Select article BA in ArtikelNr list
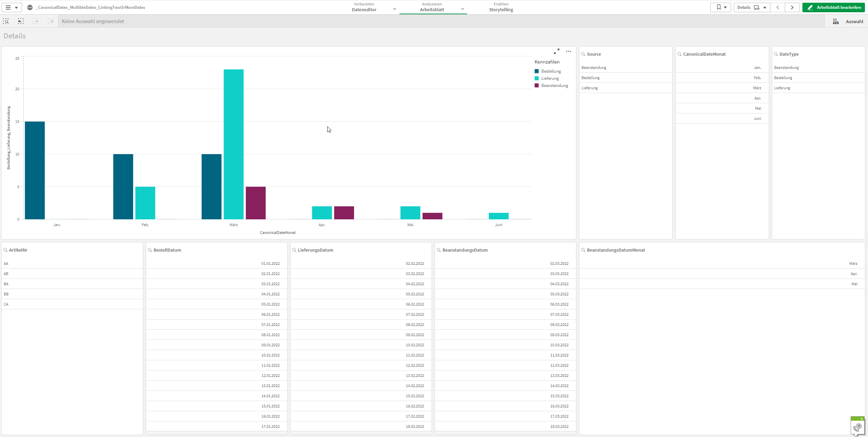This screenshot has height=437, width=868. (72, 284)
